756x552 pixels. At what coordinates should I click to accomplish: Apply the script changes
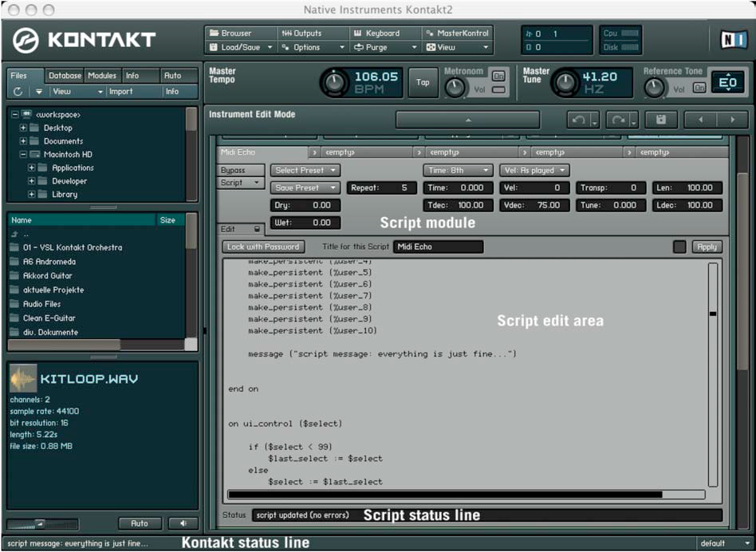point(707,246)
